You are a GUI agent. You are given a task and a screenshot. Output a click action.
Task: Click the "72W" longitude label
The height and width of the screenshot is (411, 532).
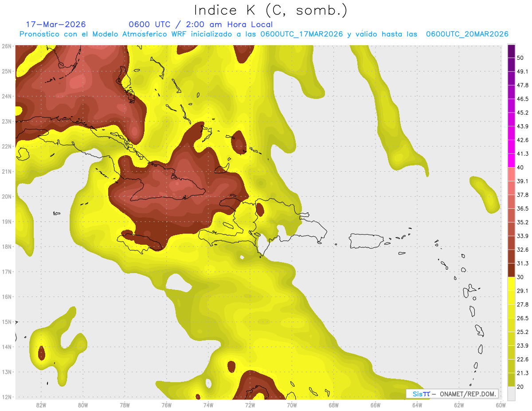[x=250, y=405]
